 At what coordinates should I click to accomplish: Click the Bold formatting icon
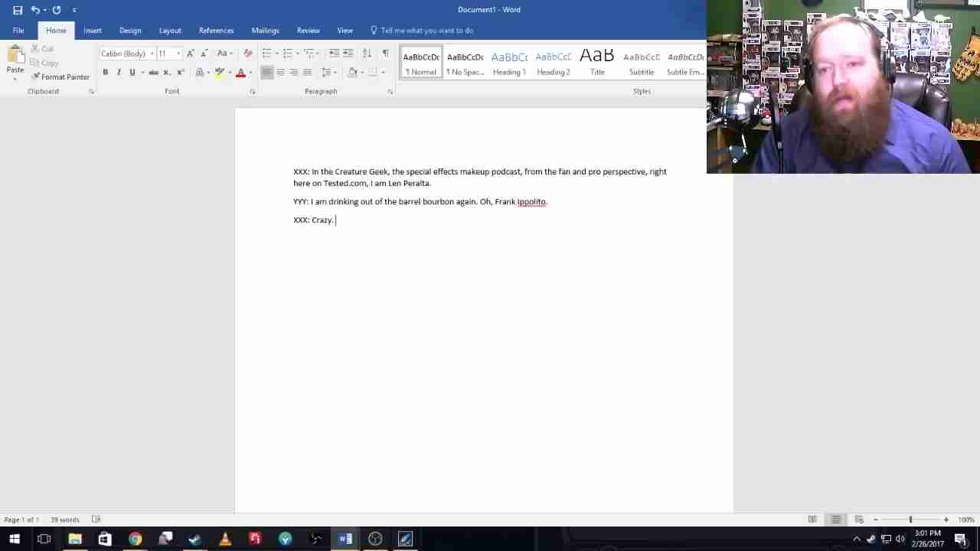(105, 72)
